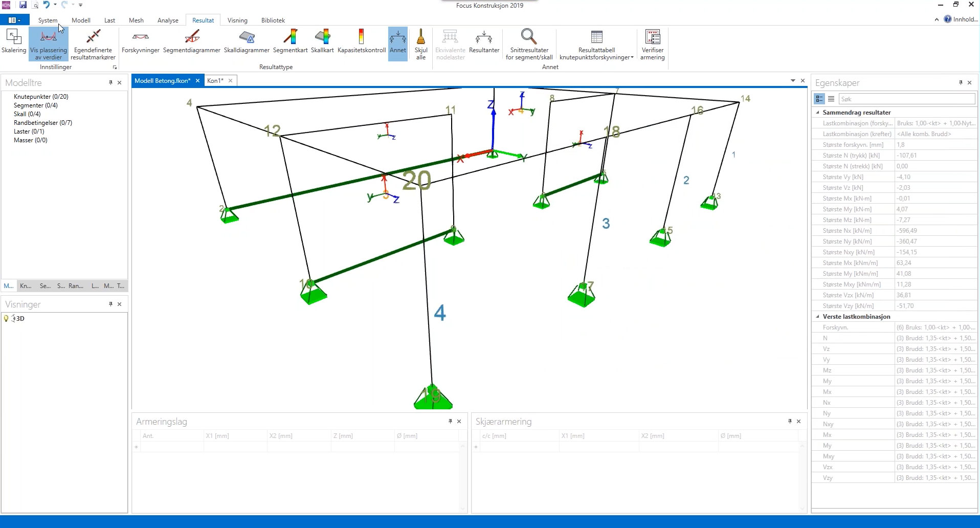Select Segmenter (0/4) in Modelltre
The width and height of the screenshot is (980, 528).
tap(36, 105)
